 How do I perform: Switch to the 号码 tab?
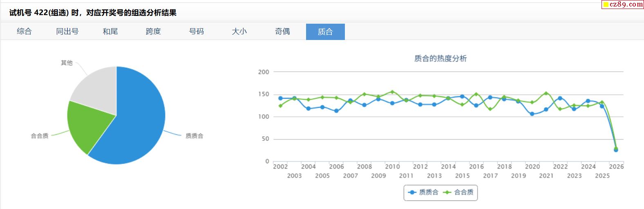click(x=196, y=31)
